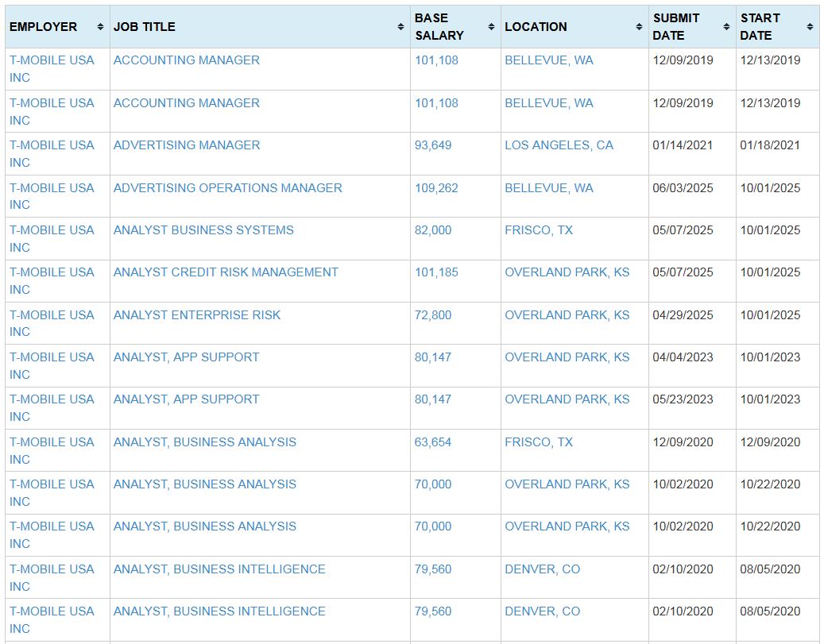The height and width of the screenshot is (644, 824).
Task: Select start date 01/18/2021
Action: tap(770, 145)
